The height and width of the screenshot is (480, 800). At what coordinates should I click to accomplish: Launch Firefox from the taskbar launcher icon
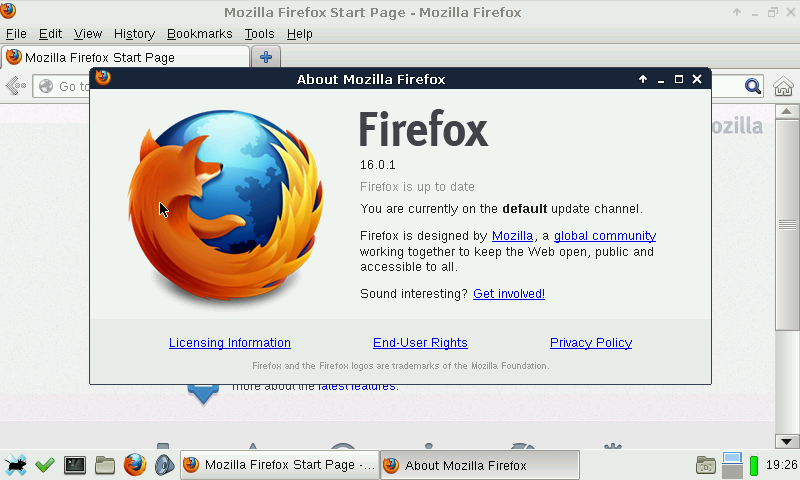[x=135, y=465]
